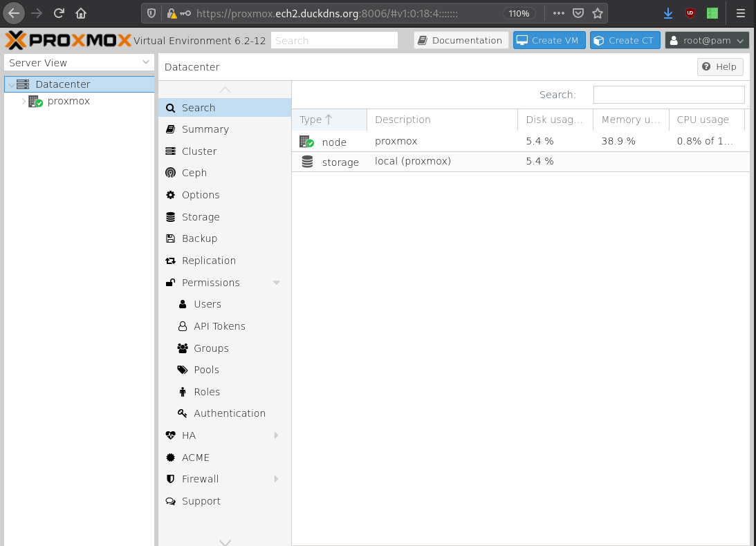Open the Summary menu item
This screenshot has width=756, height=546.
click(x=225, y=129)
